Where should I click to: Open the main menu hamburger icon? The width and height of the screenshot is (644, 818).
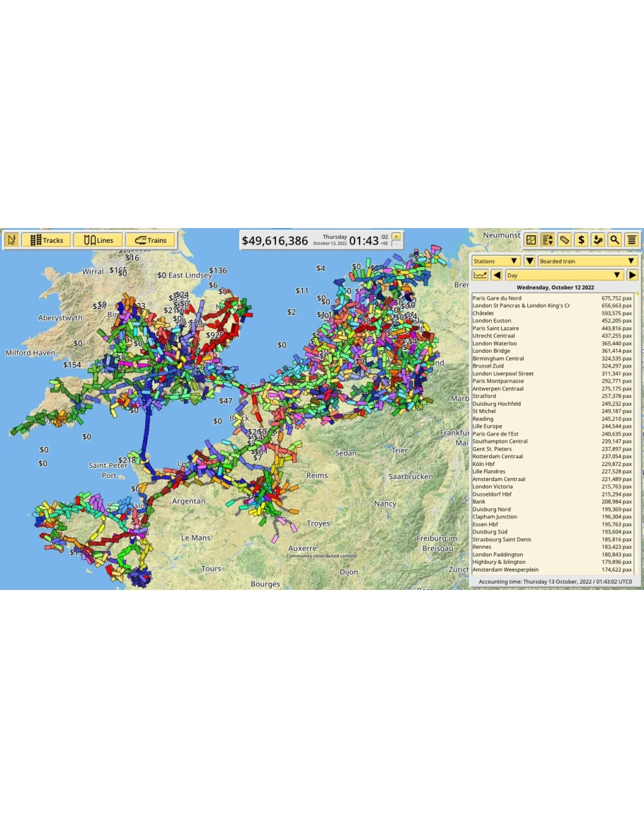click(x=632, y=240)
